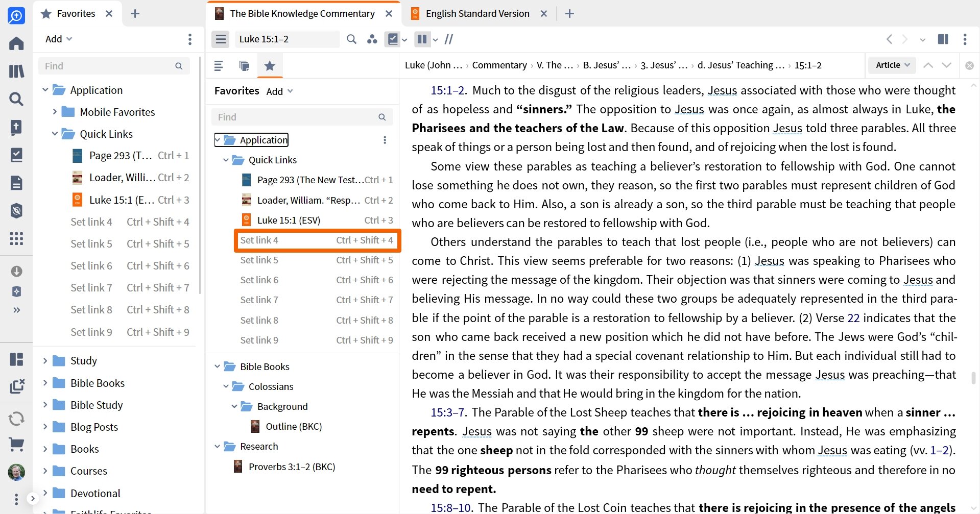Click the parallel resources slashes icon

(x=449, y=39)
